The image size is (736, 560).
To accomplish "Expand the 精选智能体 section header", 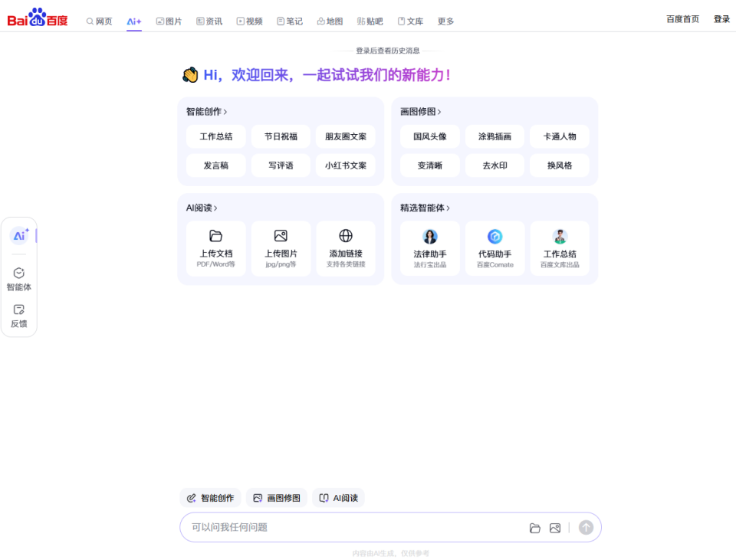I will click(425, 208).
